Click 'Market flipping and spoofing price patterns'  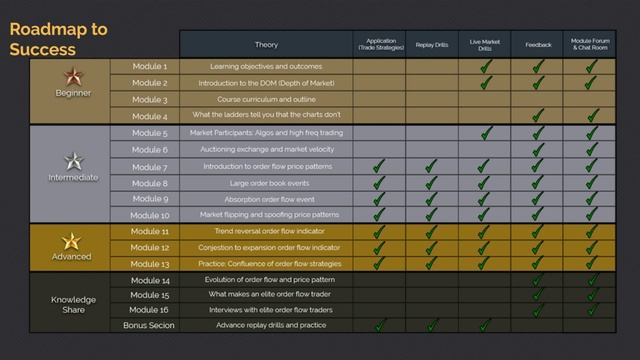pyautogui.click(x=269, y=215)
